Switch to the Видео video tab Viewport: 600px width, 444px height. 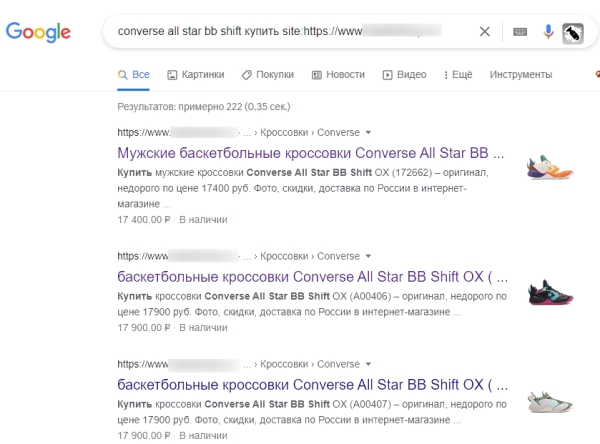click(x=404, y=74)
